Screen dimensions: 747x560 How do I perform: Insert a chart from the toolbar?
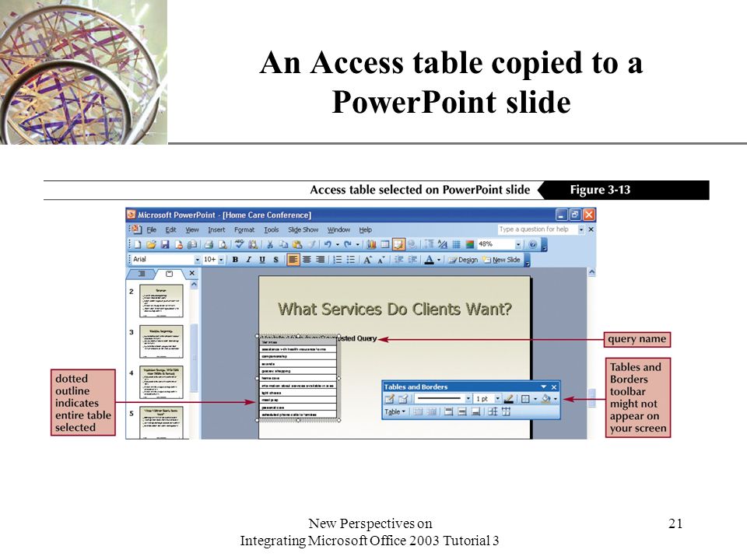pos(372,245)
